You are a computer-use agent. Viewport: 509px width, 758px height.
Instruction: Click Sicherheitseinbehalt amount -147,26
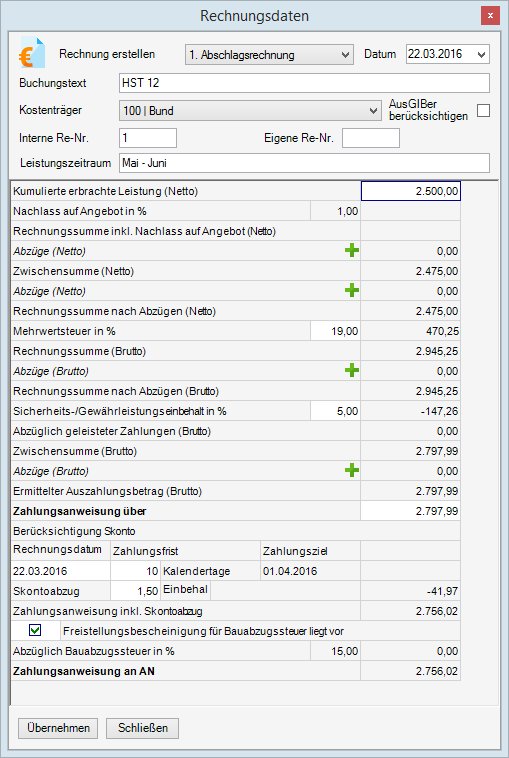[x=411, y=411]
